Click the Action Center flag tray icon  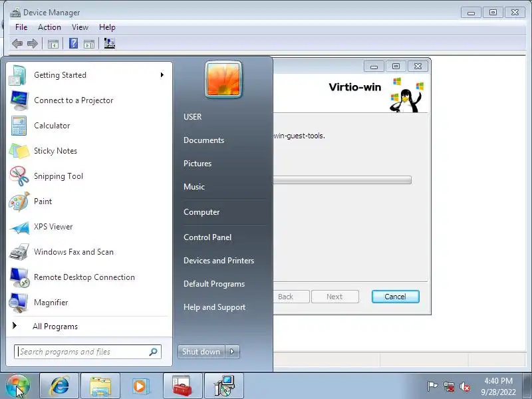coord(432,386)
